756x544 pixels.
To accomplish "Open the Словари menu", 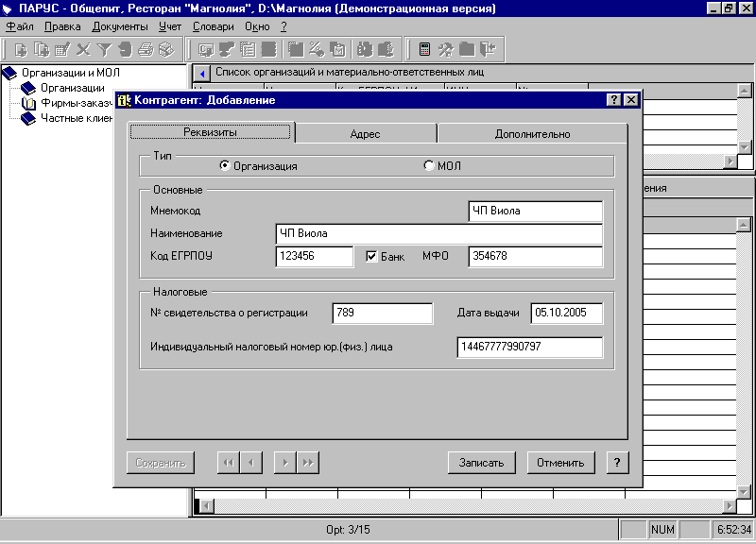I will 214,27.
